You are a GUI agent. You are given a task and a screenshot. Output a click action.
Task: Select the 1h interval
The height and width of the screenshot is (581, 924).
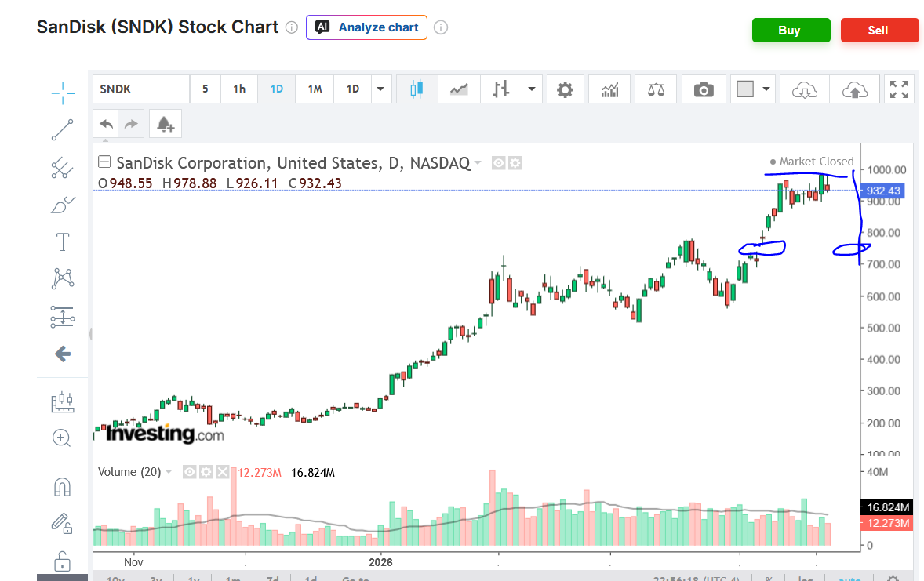point(239,89)
